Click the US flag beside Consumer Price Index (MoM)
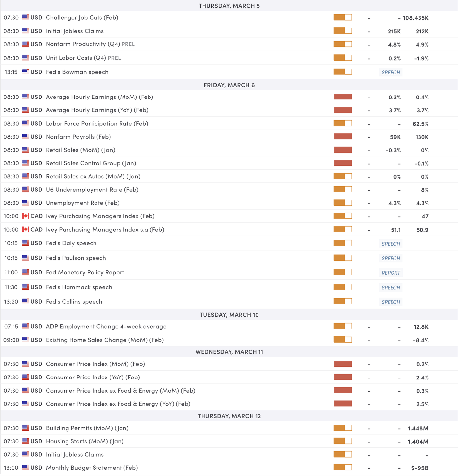Image resolution: width=461 pixels, height=476 pixels. pos(26,364)
